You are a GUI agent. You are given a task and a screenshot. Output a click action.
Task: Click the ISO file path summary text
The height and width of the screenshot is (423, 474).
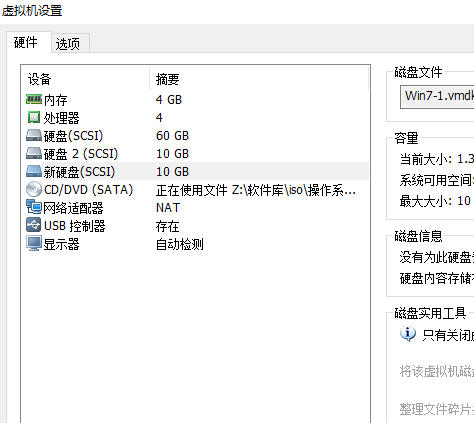coord(256,190)
